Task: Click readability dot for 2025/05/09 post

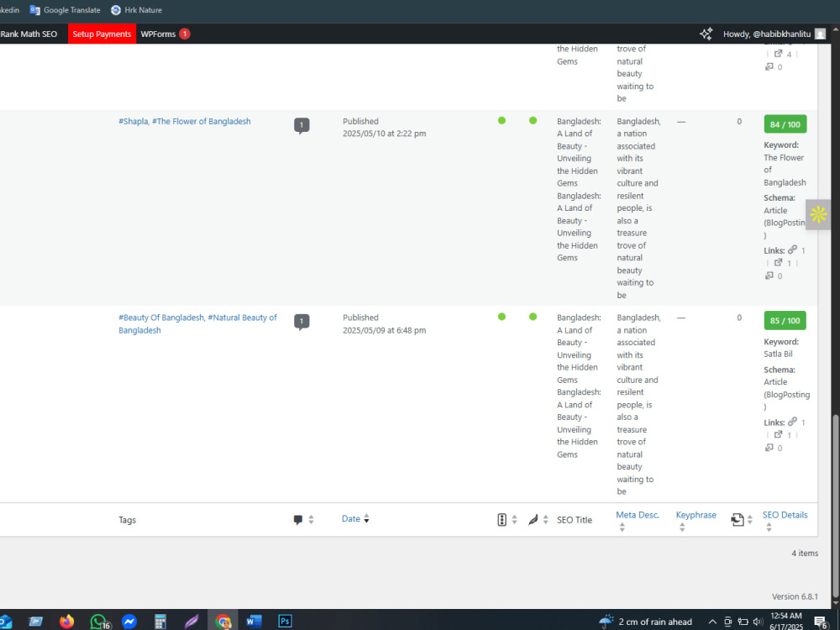Action: pyautogui.click(x=533, y=317)
